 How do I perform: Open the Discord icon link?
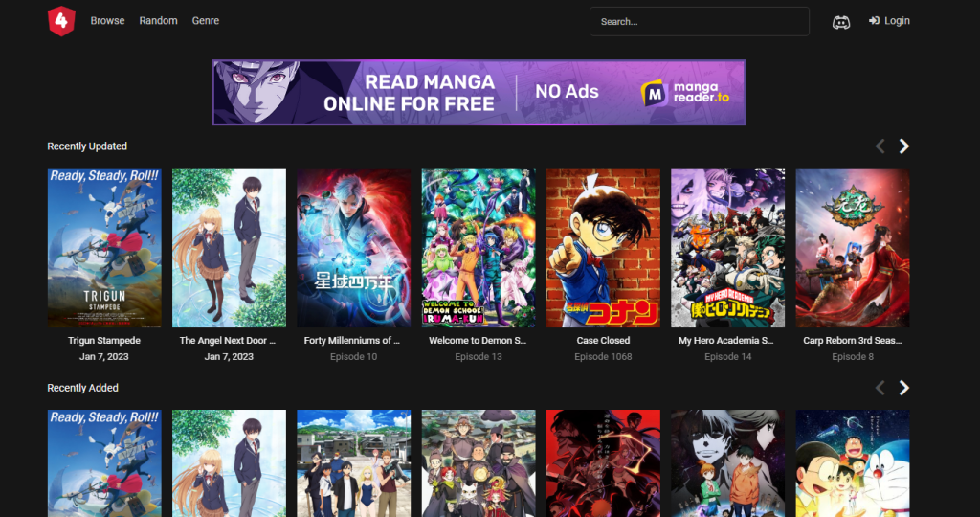pyautogui.click(x=841, y=22)
